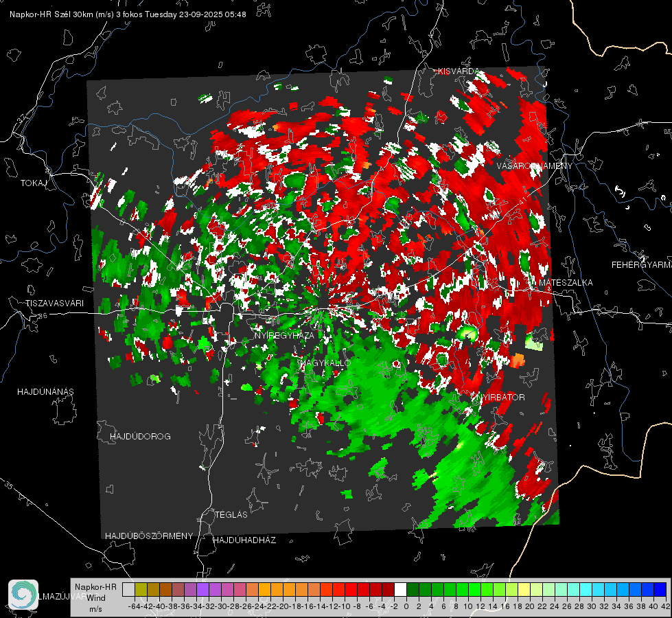Select the deep blue swatch between 40 and 42
672x618 pixels.
[660, 590]
